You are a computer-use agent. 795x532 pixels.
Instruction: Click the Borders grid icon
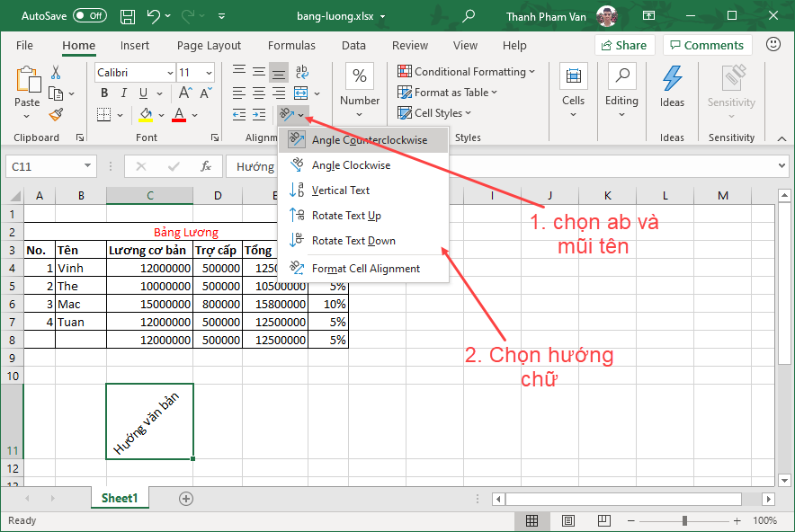point(104,114)
